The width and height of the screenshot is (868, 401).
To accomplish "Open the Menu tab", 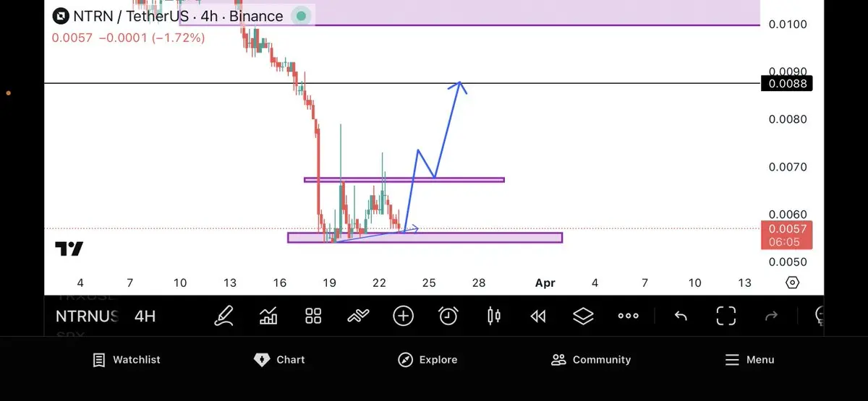I will pyautogui.click(x=749, y=360).
